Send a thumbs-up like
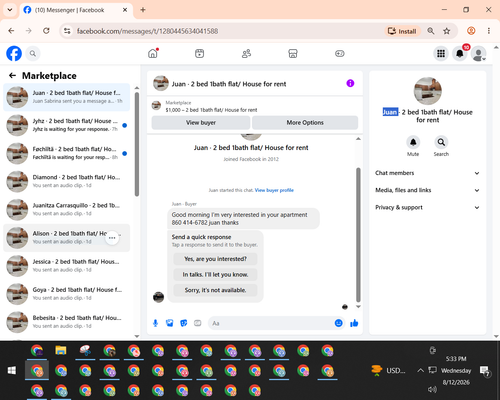Screen dimensions: 500x400 tap(354, 323)
